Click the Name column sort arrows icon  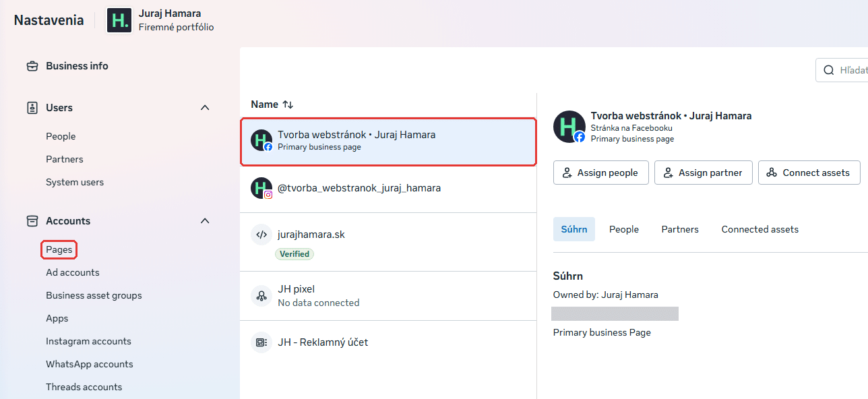[288, 104]
